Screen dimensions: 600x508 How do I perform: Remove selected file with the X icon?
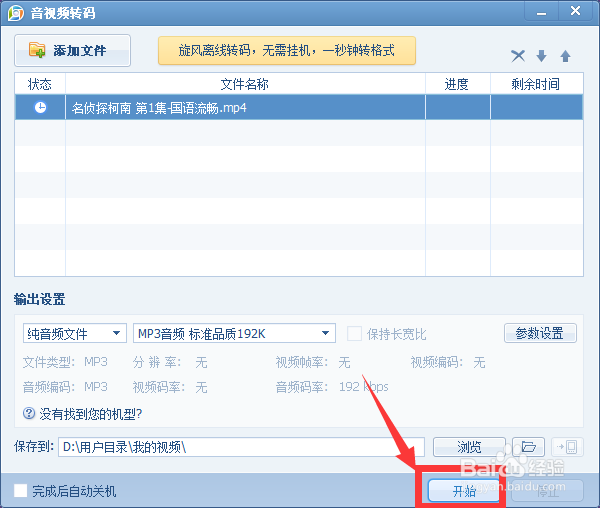pos(518,56)
